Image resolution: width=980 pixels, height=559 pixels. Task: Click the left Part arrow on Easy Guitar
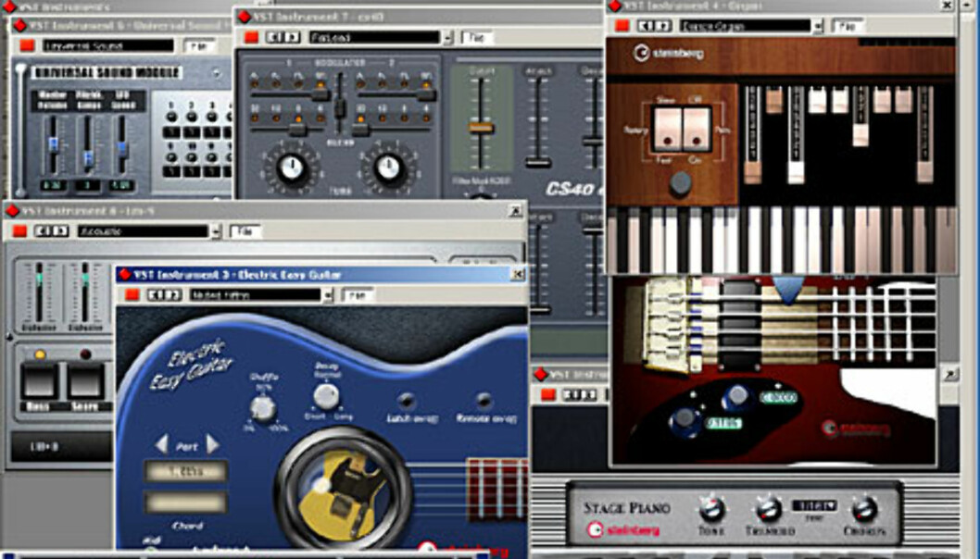pyautogui.click(x=162, y=444)
